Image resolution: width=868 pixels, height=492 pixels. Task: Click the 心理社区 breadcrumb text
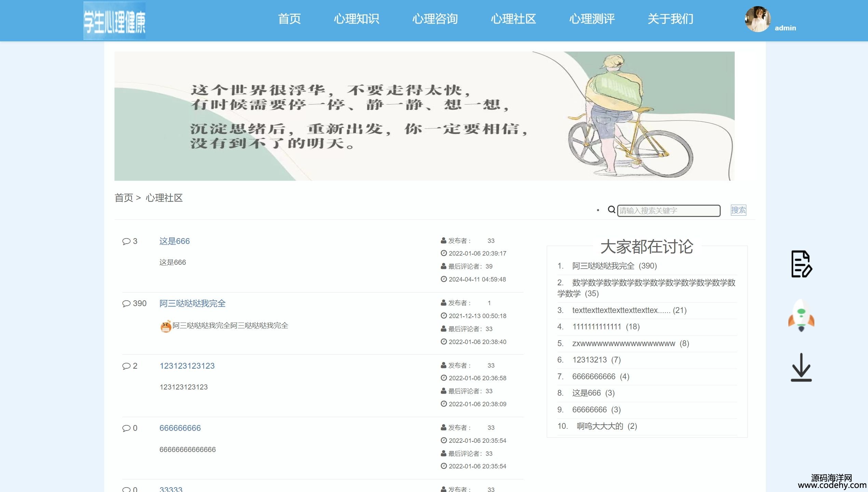164,198
